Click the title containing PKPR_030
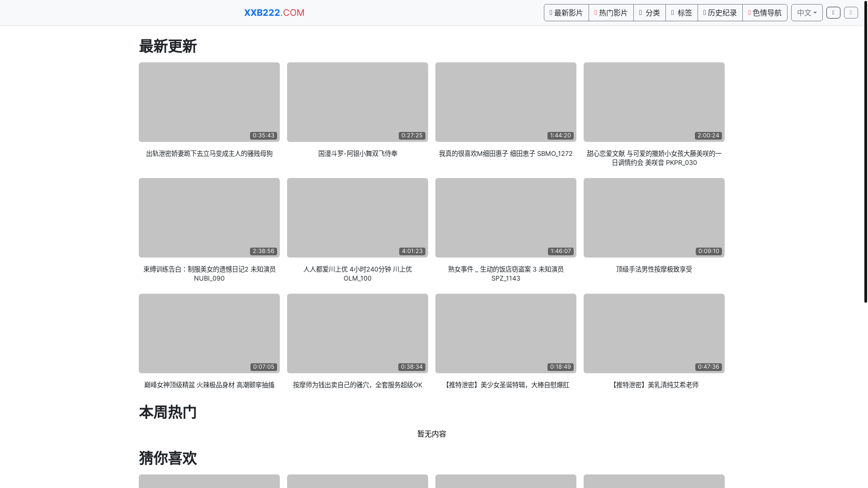 [654, 158]
